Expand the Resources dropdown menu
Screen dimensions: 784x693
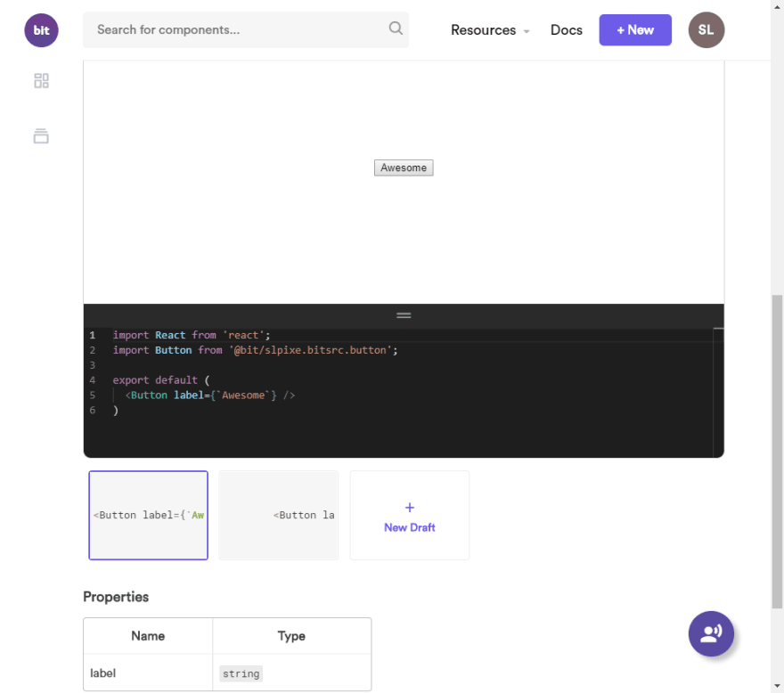[x=489, y=30]
